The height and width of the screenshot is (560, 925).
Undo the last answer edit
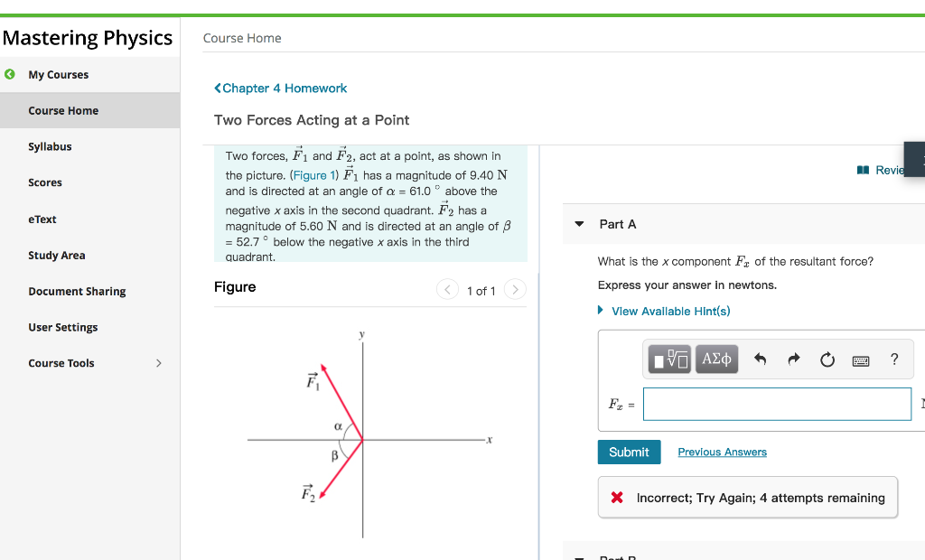(x=760, y=359)
